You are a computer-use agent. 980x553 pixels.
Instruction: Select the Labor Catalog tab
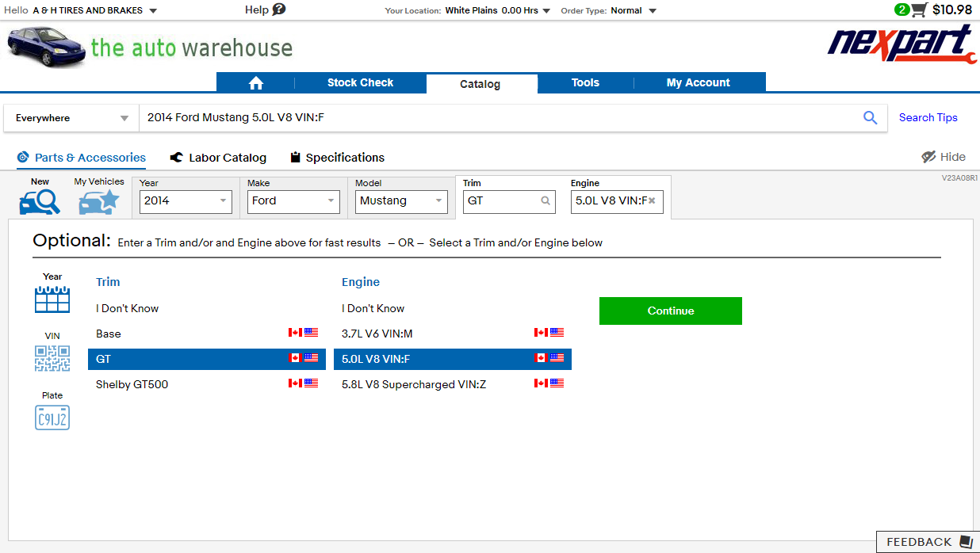218,158
